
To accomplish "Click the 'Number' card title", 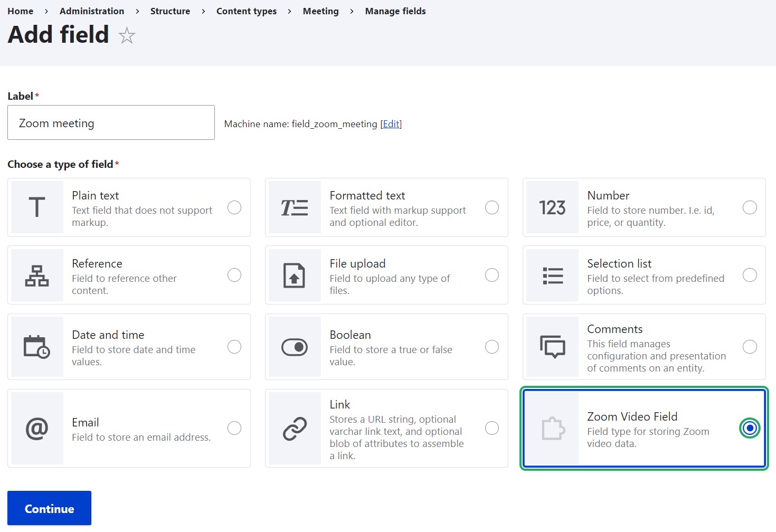I will [608, 195].
